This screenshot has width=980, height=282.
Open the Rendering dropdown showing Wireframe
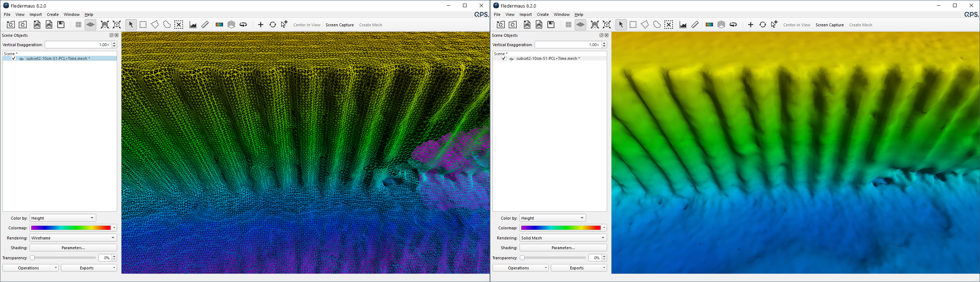point(73,238)
